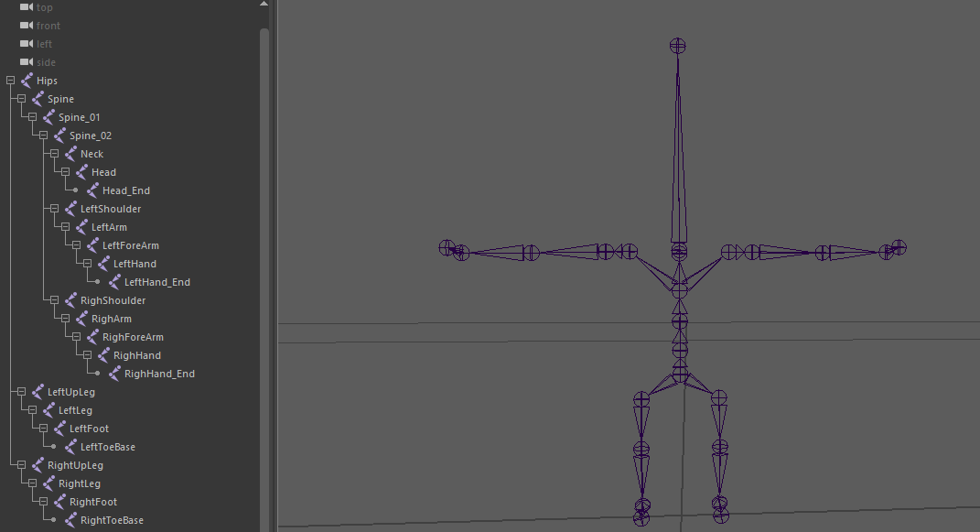This screenshot has width=980, height=532.
Task: Collapse the LeftShoulder node
Action: (x=54, y=209)
